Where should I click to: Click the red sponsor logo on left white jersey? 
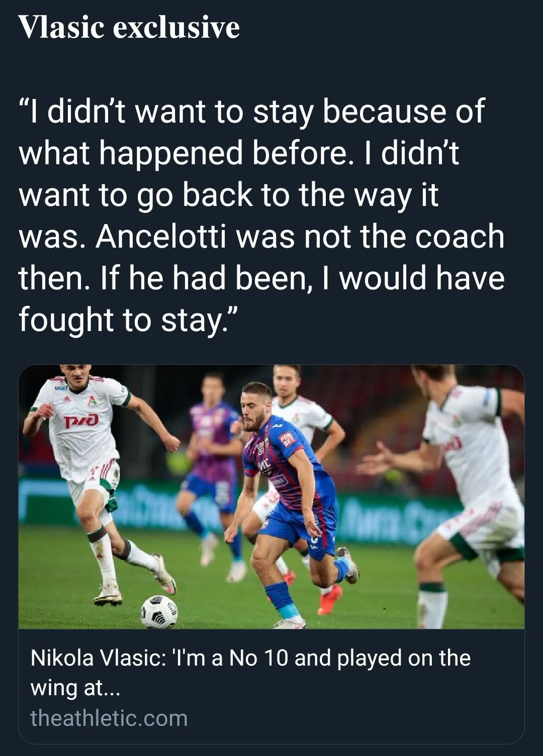click(80, 420)
